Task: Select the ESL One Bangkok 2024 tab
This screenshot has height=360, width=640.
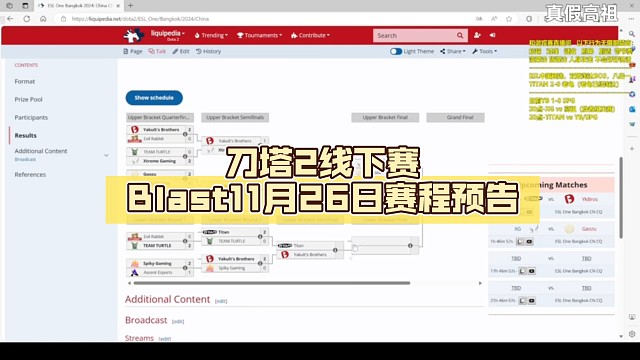Action: [x=78, y=6]
